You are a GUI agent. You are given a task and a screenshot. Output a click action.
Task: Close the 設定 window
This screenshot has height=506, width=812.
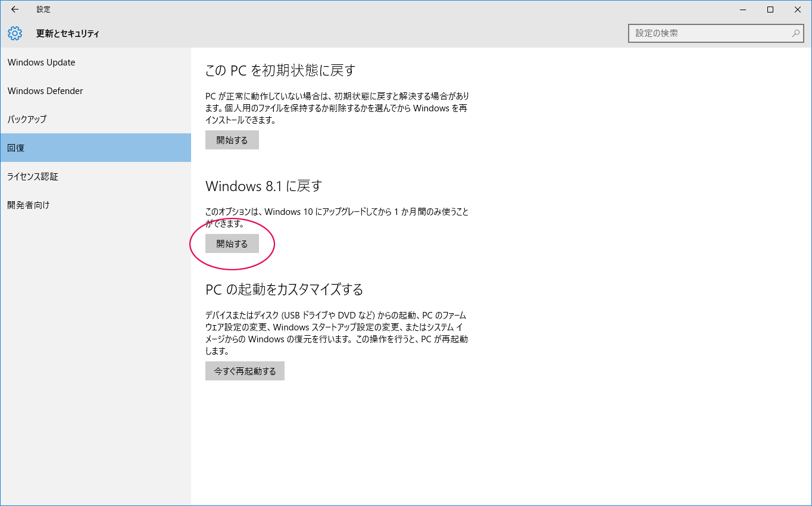click(x=798, y=9)
